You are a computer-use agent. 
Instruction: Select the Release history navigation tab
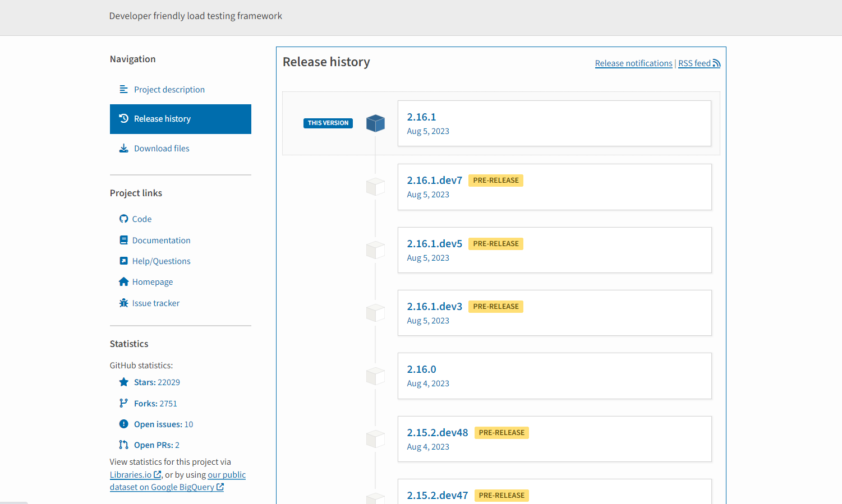(181, 119)
